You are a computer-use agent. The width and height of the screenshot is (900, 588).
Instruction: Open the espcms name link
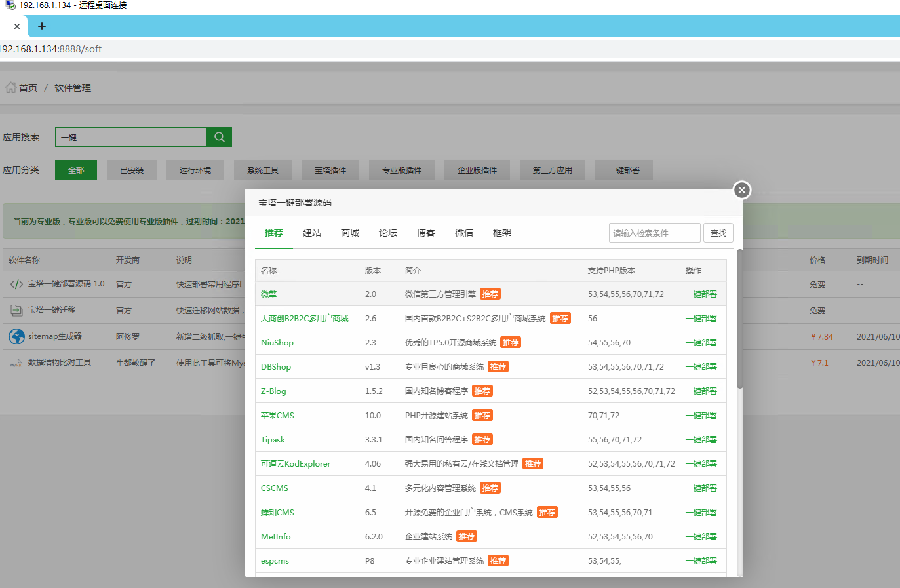tap(275, 561)
